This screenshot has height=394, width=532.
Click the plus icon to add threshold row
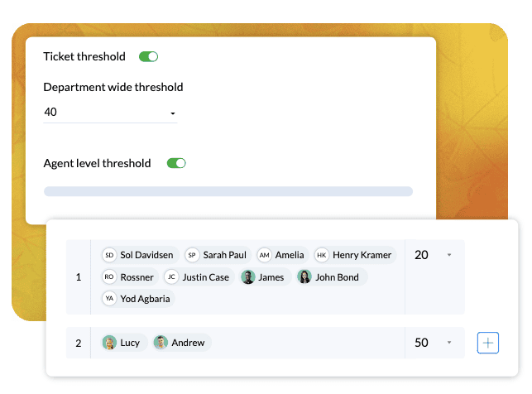tap(487, 343)
